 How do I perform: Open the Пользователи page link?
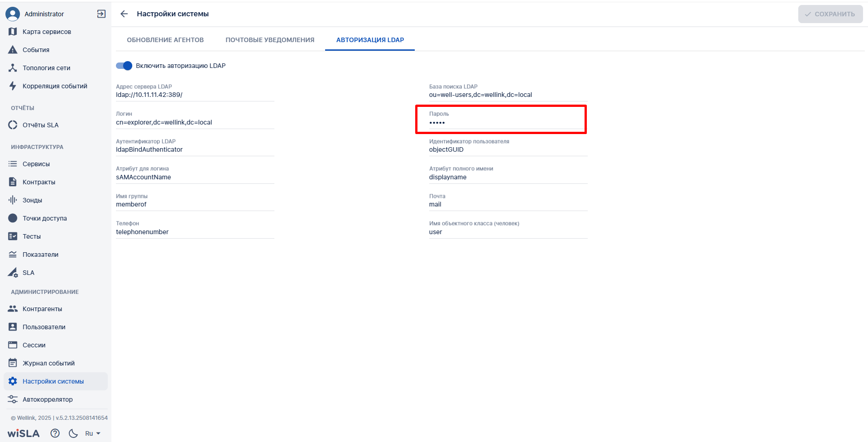pos(44,327)
